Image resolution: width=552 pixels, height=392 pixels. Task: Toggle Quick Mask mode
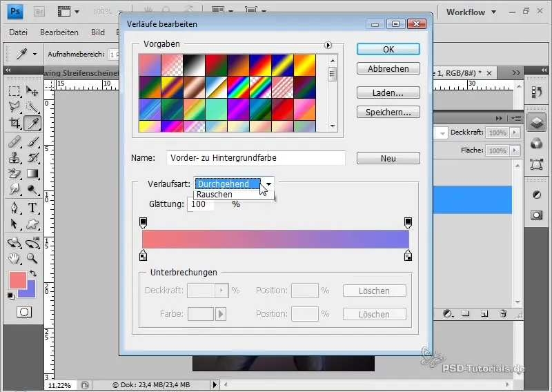click(24, 312)
